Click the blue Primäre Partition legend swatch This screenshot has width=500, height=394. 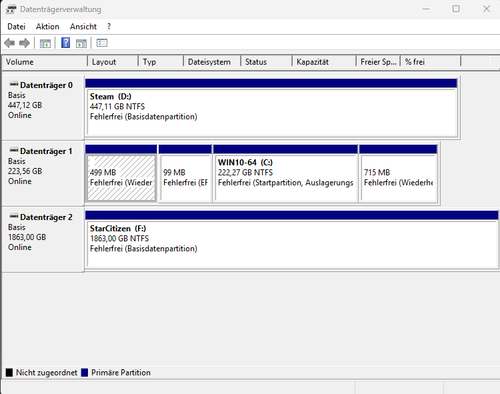85,373
